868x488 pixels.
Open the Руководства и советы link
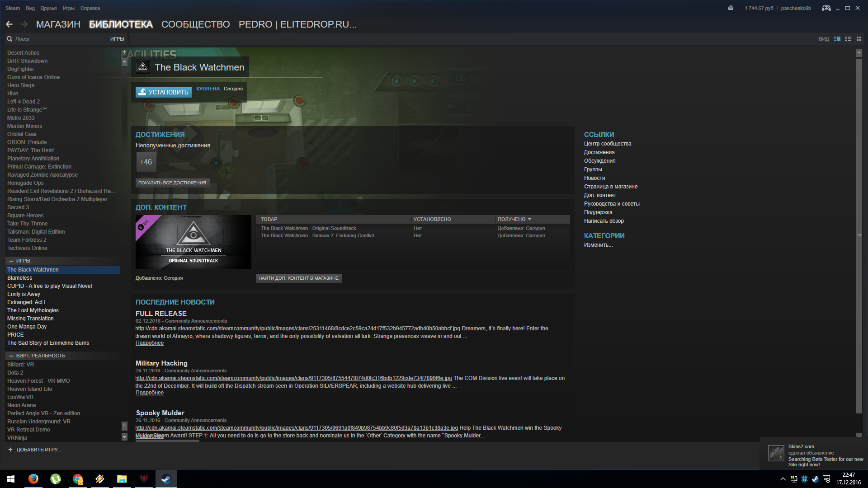tap(612, 204)
